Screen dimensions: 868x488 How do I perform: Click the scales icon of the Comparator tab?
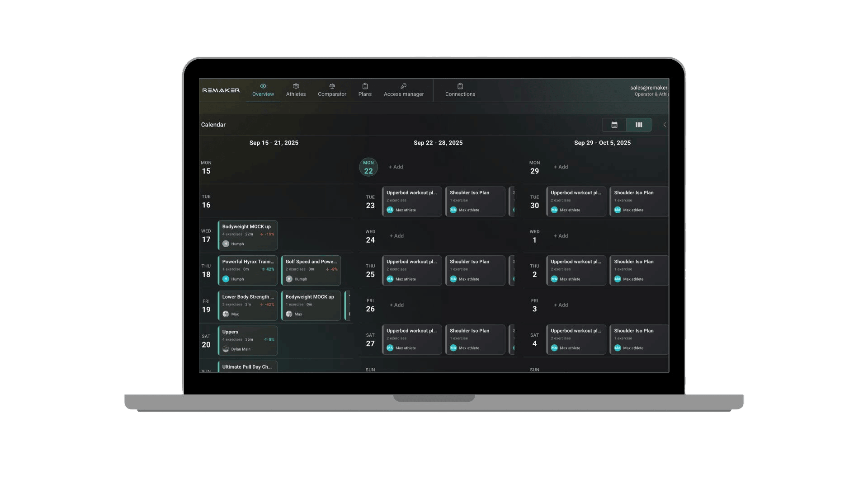click(332, 86)
